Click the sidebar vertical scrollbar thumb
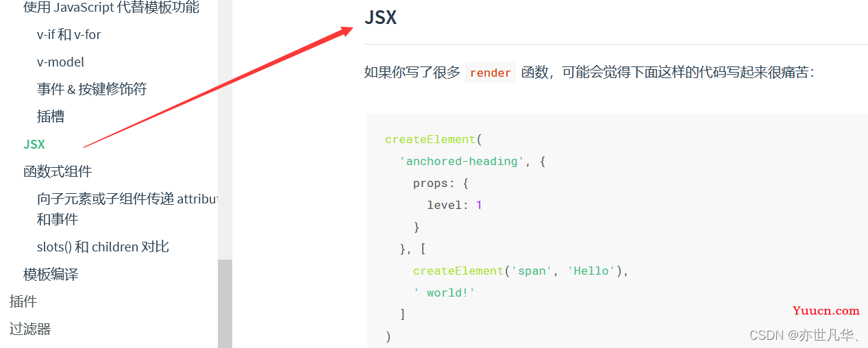 point(225,303)
